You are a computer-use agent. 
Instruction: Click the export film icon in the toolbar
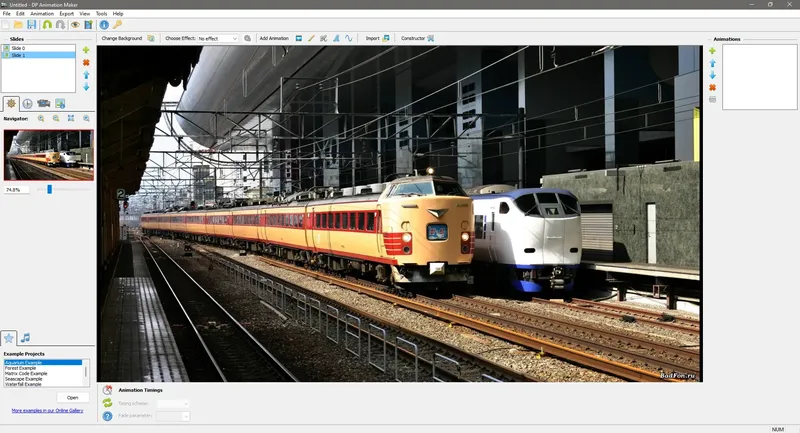click(x=88, y=24)
